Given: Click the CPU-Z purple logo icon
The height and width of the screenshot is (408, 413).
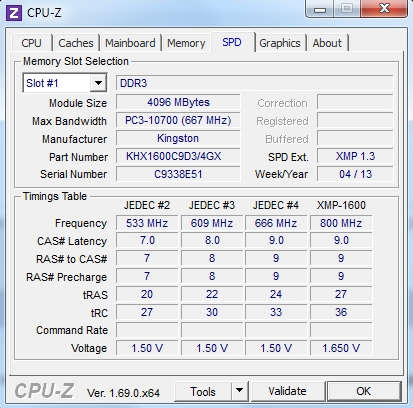Looking at the screenshot, I should coord(14,13).
